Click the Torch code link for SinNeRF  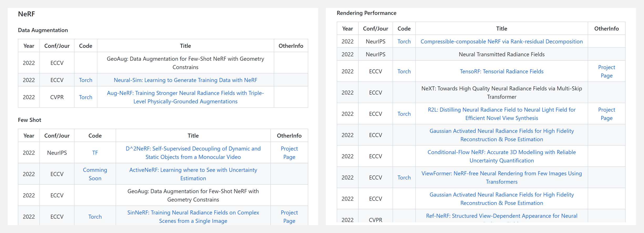[x=95, y=217]
